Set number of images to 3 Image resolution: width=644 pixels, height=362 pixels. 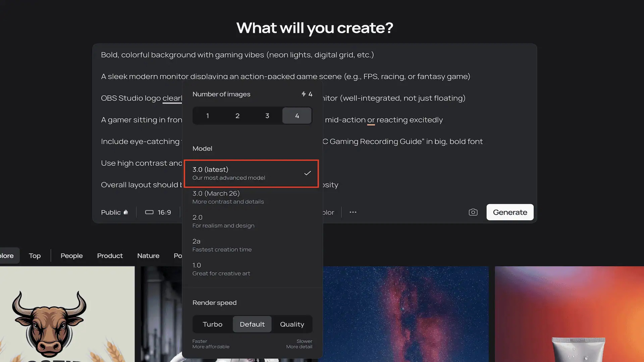(267, 116)
